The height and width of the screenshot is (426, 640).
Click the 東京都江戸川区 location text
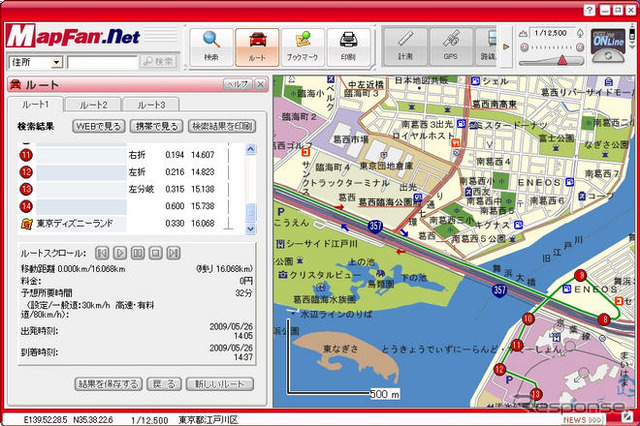208,420
